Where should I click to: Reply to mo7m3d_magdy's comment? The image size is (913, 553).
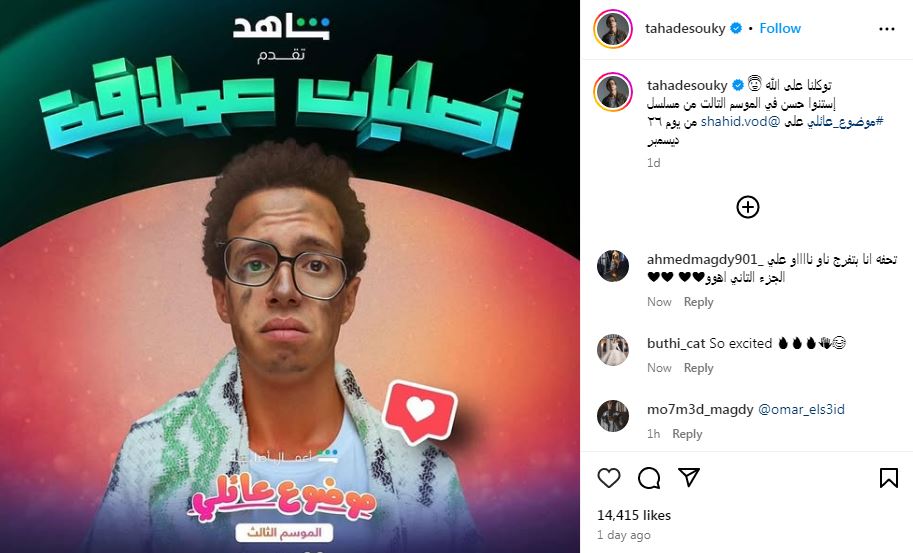[x=687, y=434]
